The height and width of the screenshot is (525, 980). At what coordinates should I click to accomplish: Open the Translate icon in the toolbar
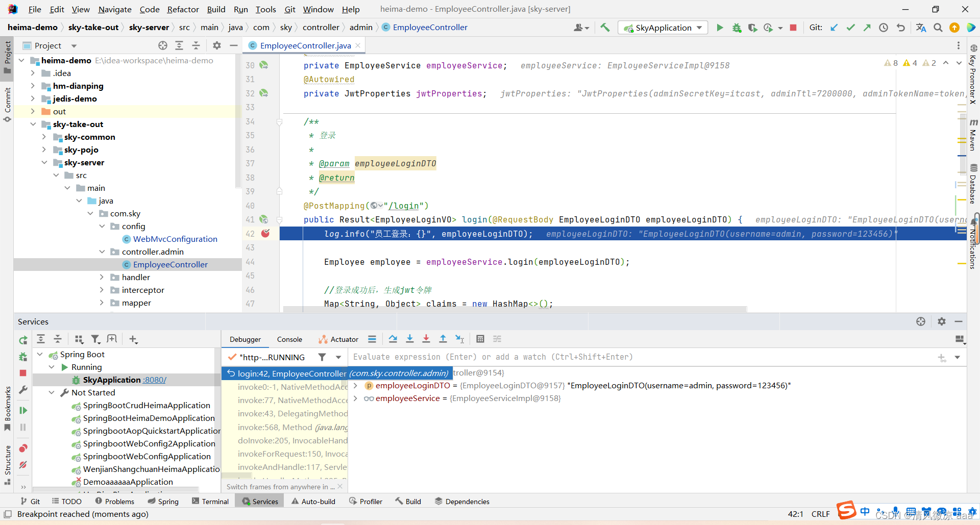[921, 28]
